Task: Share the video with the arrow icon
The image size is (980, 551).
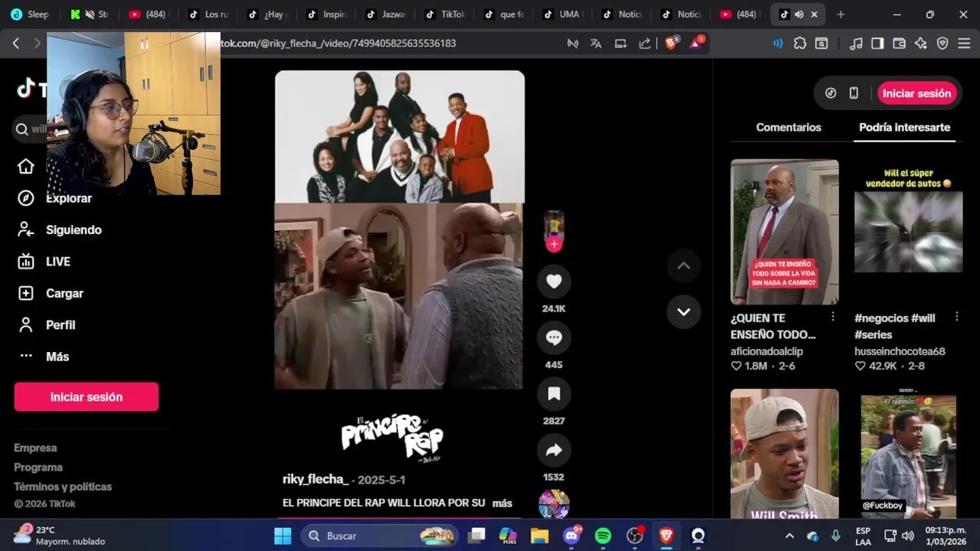Action: (x=554, y=450)
